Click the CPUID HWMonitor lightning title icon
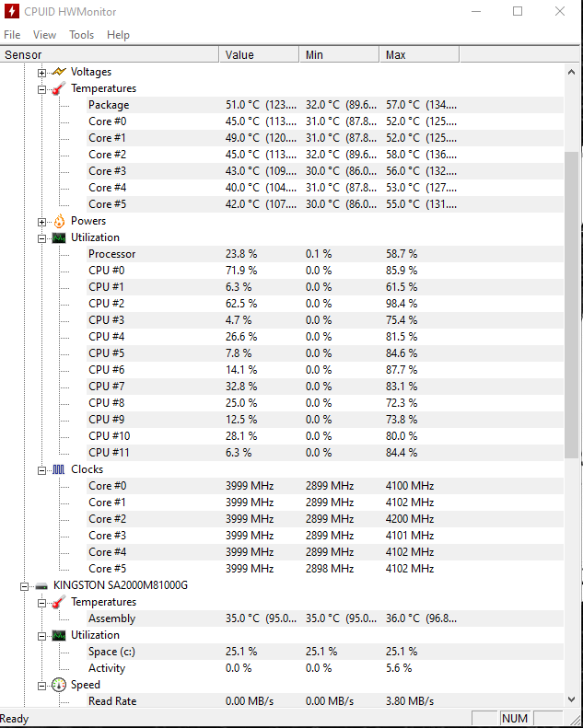This screenshot has height=728, width=583. pos(12,11)
